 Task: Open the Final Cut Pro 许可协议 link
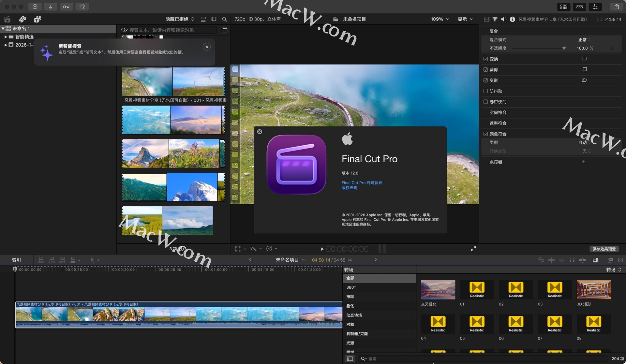click(x=362, y=183)
